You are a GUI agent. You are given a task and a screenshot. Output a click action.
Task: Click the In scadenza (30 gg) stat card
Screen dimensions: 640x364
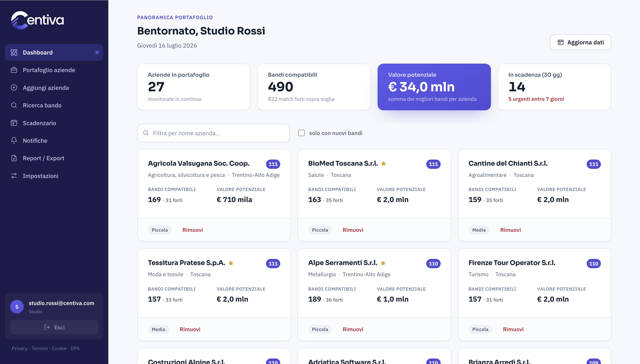[554, 87]
